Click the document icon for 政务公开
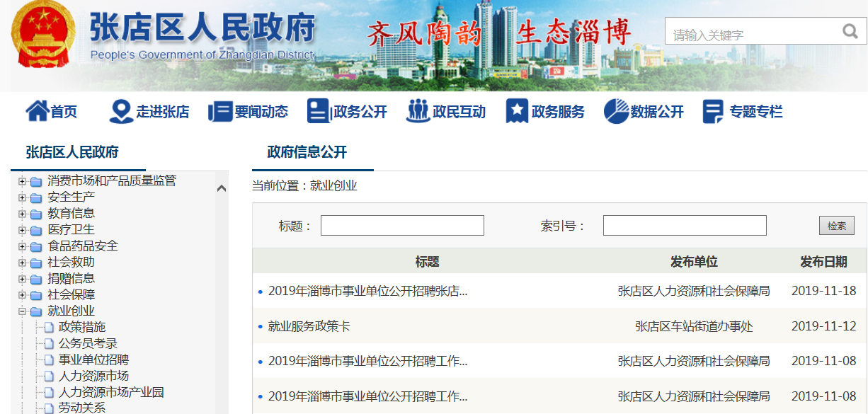The width and height of the screenshot is (868, 414). coord(318,111)
